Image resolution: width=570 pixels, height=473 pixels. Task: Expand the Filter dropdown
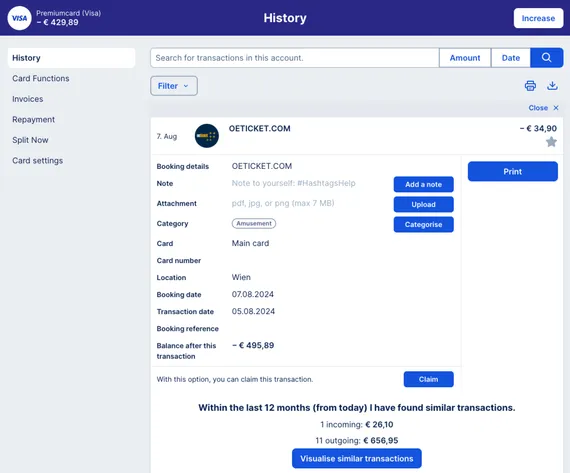174,86
